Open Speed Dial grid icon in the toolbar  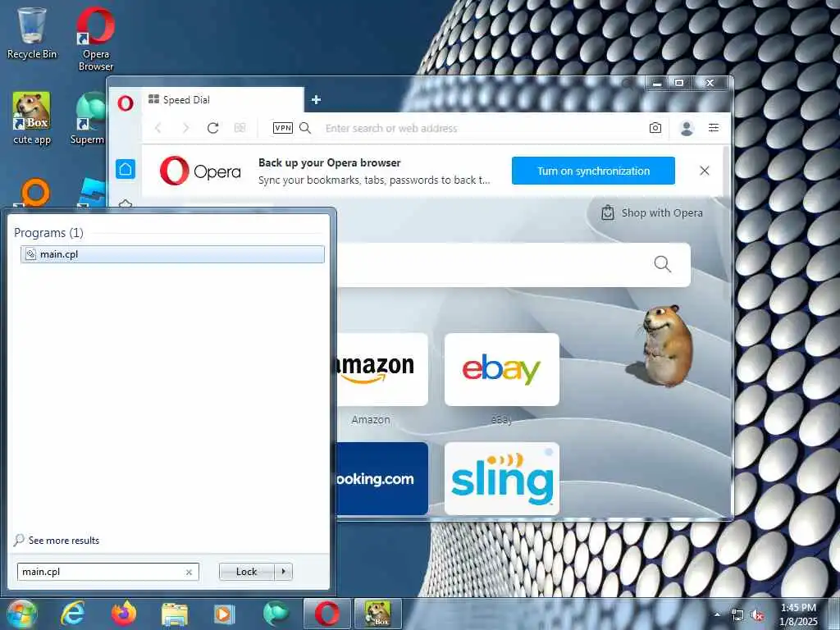pyautogui.click(x=240, y=128)
